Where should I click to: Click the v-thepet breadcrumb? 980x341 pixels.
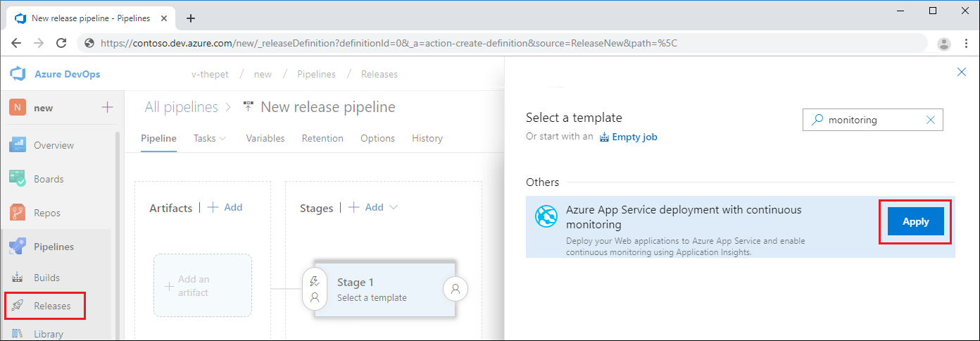(210, 74)
